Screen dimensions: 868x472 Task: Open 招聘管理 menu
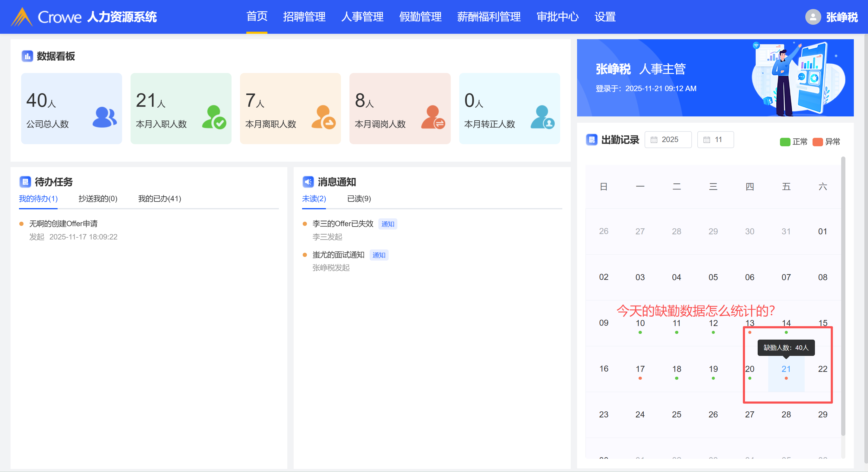click(x=304, y=17)
